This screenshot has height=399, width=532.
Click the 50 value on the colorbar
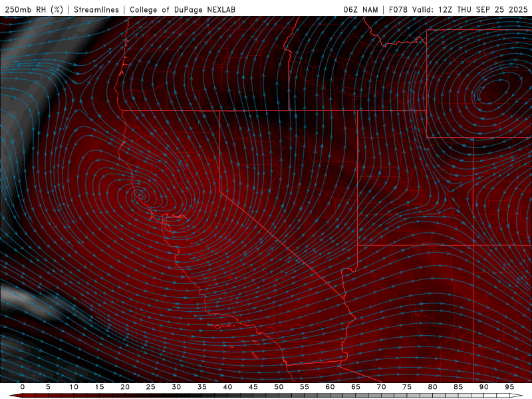(279, 387)
